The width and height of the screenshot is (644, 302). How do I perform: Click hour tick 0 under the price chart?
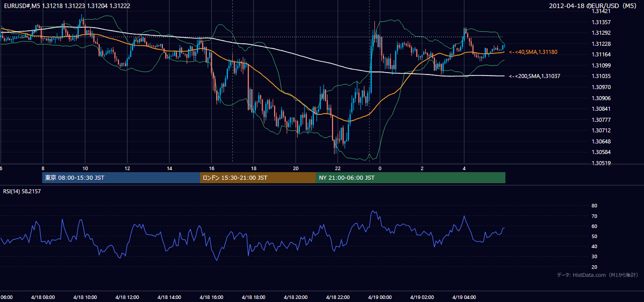click(380, 169)
